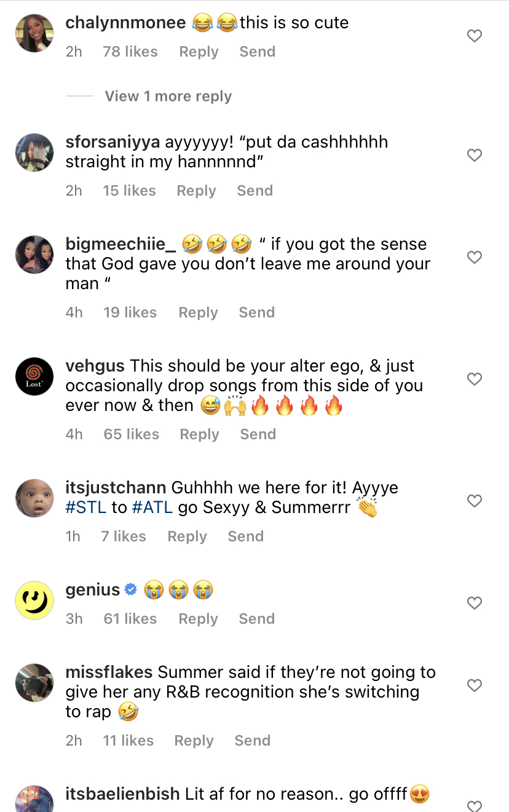This screenshot has width=509, height=812.
Task: Expand "View 1 more reply" thread
Action: pyautogui.click(x=168, y=97)
